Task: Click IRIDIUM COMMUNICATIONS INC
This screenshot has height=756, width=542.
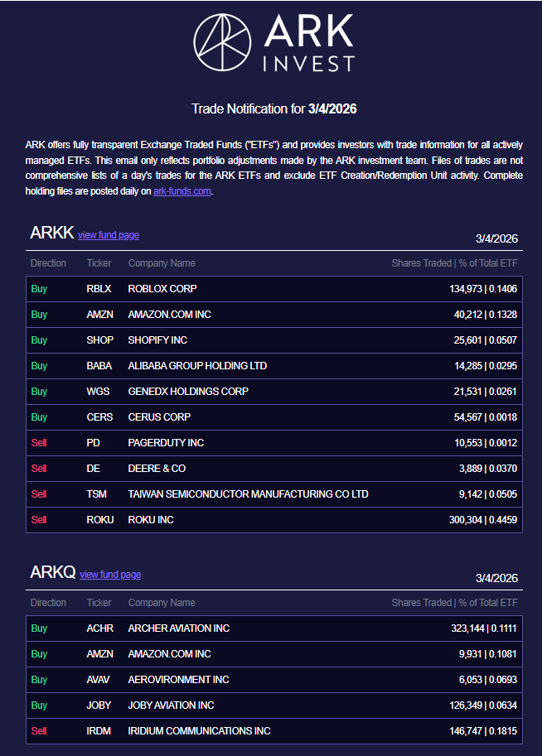Action: 200,731
